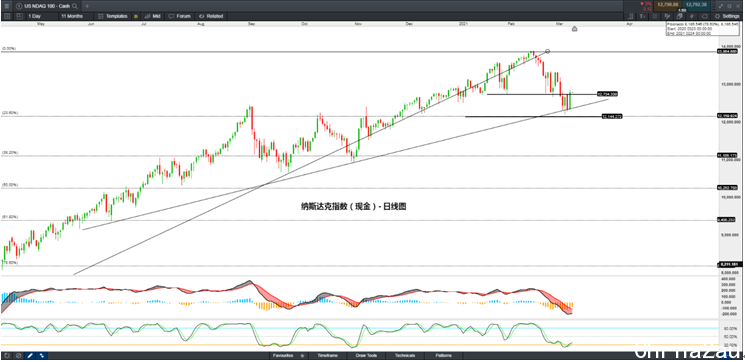
Task: Click the alert bell marker on date axis
Action: click(x=574, y=29)
